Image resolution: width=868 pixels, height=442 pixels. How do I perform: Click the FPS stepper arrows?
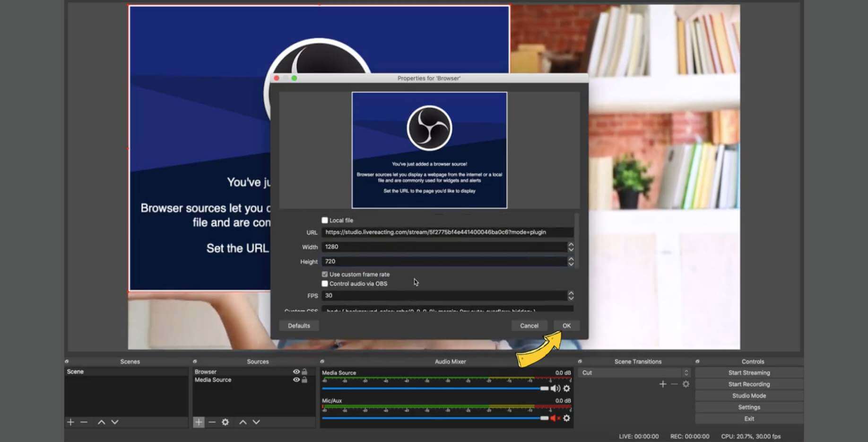point(571,295)
